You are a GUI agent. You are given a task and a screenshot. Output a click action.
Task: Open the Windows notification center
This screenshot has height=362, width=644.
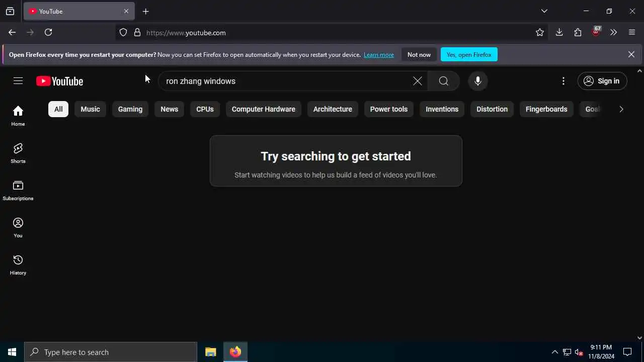pyautogui.click(x=627, y=352)
